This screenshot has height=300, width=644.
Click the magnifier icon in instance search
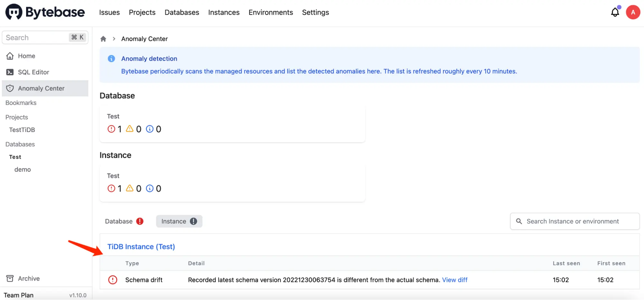click(x=519, y=221)
